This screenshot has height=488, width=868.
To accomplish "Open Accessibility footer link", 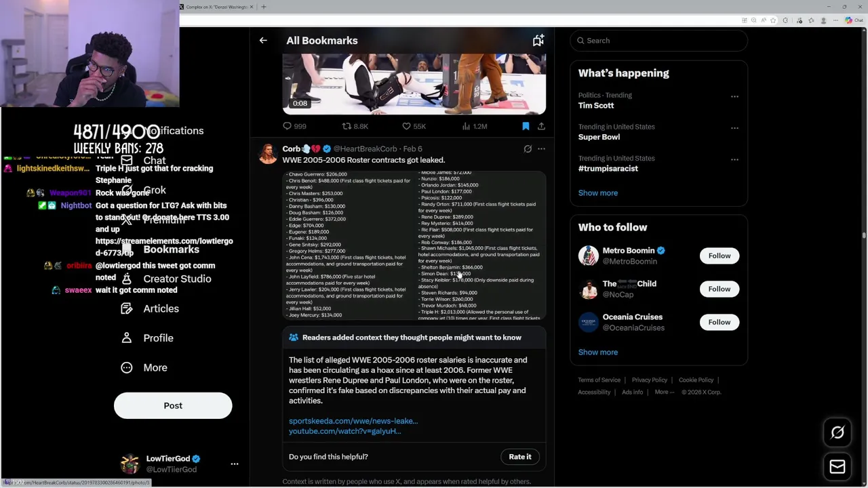I will (594, 392).
